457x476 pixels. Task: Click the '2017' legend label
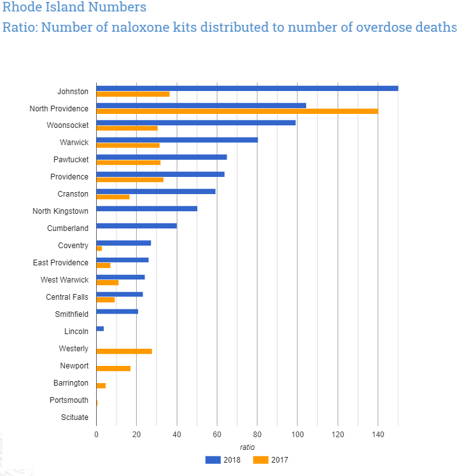[279, 460]
